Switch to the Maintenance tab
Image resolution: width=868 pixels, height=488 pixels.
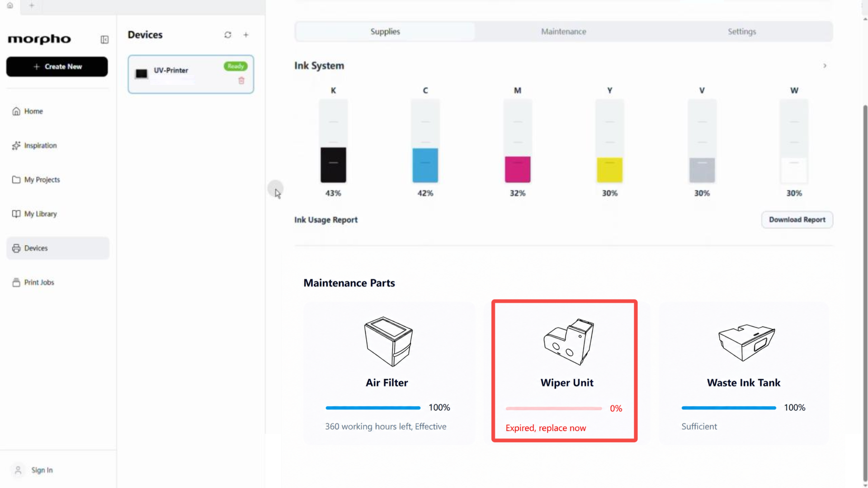click(563, 32)
